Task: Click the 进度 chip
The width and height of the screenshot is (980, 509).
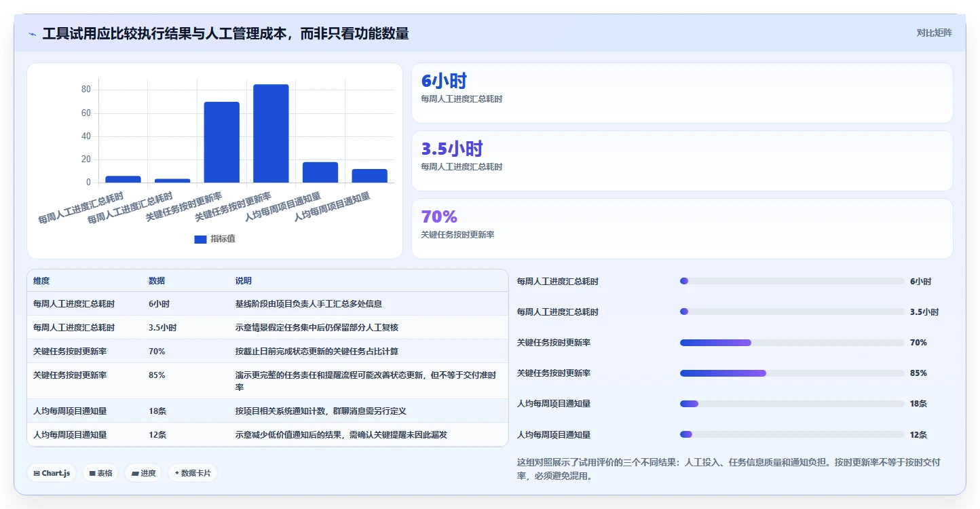Action: coord(143,473)
